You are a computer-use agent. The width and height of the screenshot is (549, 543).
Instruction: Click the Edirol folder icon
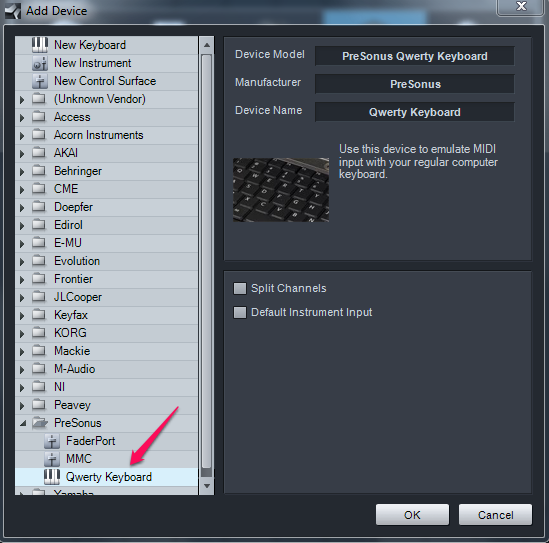pyautogui.click(x=39, y=225)
